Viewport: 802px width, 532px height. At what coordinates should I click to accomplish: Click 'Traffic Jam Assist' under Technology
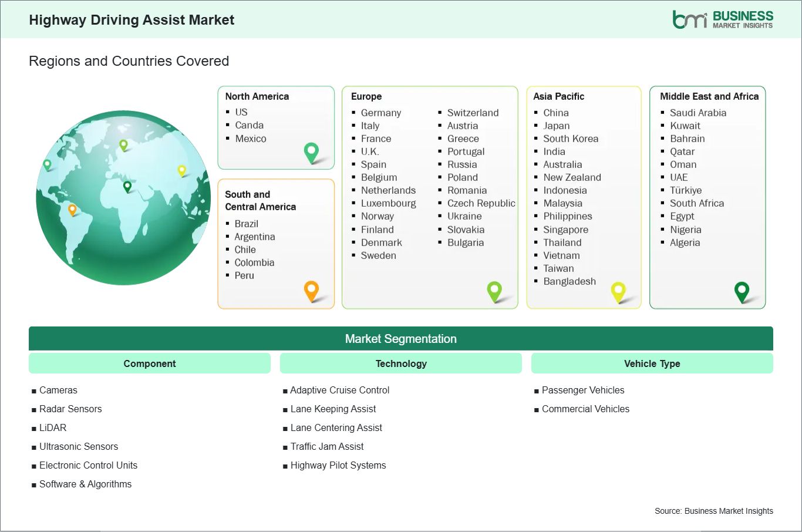pyautogui.click(x=327, y=446)
